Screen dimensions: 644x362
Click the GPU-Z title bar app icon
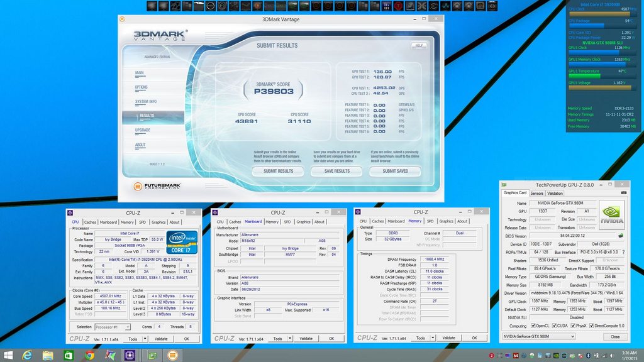tap(504, 185)
